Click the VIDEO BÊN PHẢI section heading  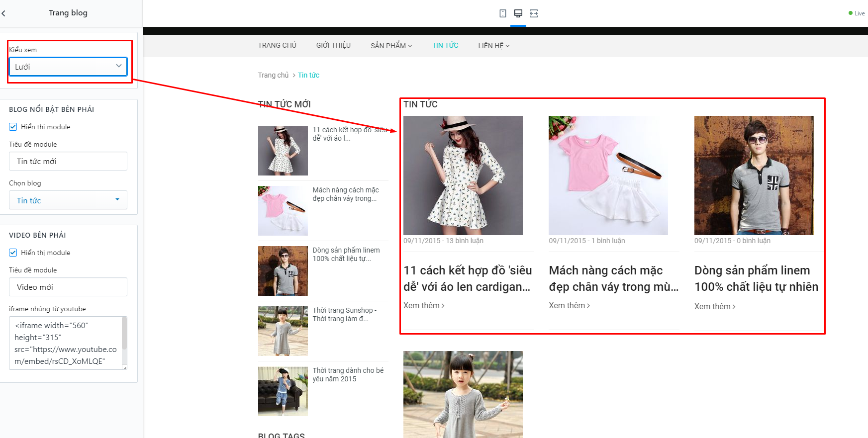37,235
